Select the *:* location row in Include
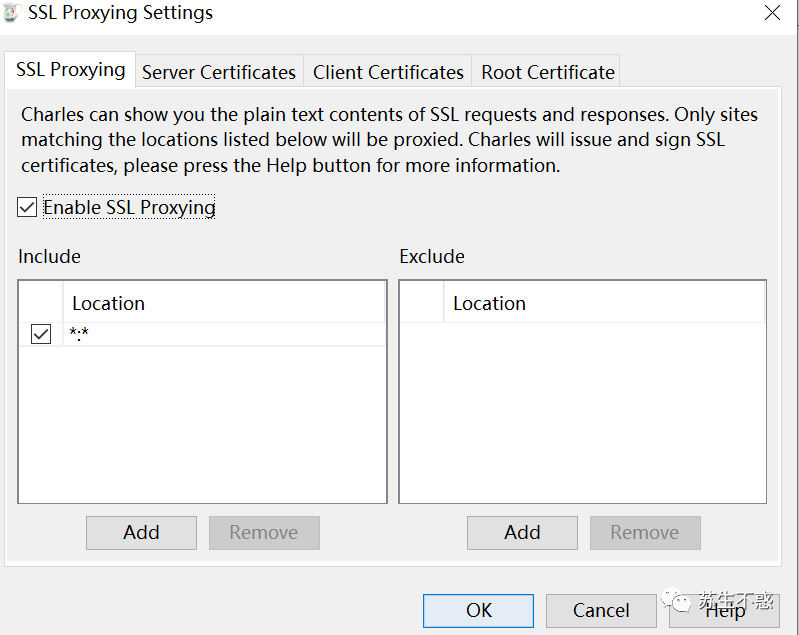 coord(202,334)
